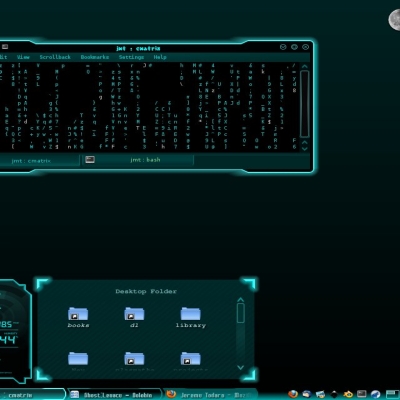Image resolution: width=400 pixels, height=400 pixels.
Task: Open the library folder
Action: (191, 318)
